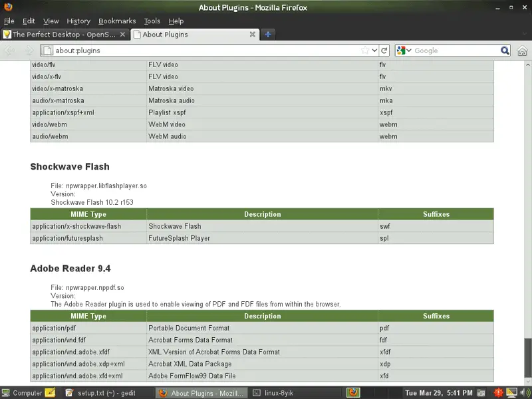Reload the about:plugins page

pyautogui.click(x=384, y=51)
